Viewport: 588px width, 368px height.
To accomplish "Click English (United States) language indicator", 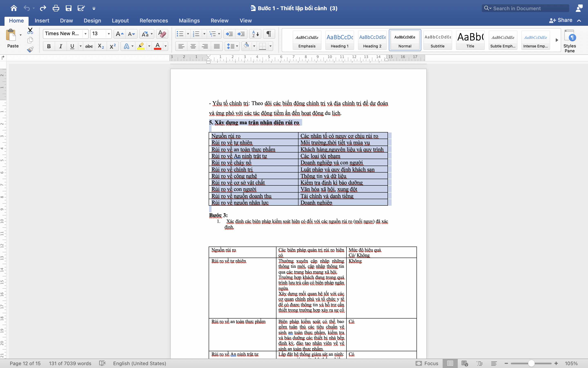I will 139,363.
